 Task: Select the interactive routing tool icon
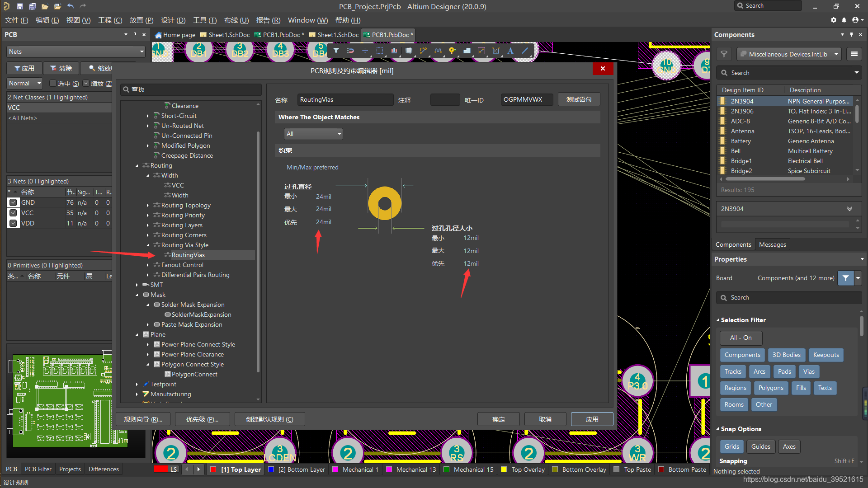[x=423, y=51]
